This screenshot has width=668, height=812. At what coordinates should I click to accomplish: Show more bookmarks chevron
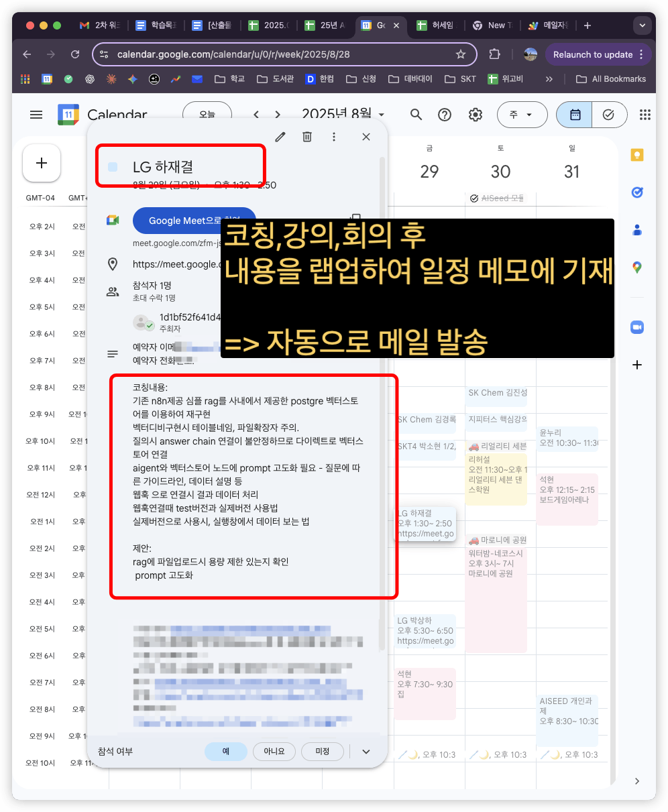(549, 79)
